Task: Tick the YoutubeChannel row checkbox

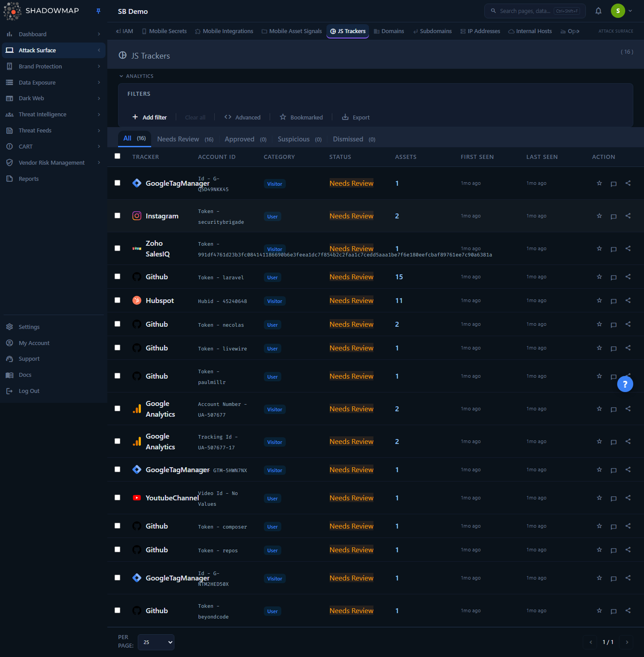Action: point(117,498)
